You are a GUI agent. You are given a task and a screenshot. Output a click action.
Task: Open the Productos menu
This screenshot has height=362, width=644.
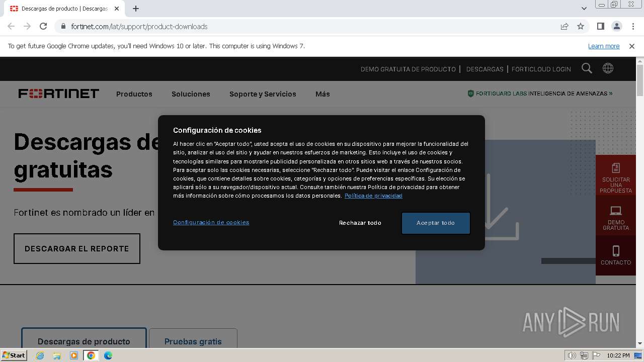point(134,94)
